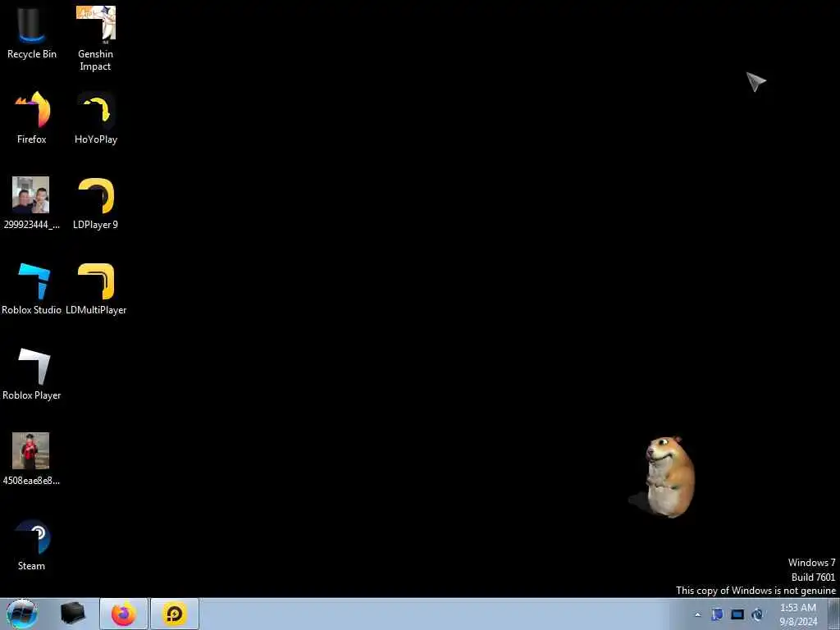The width and height of the screenshot is (840, 630).
Task: Select the LDMultiPlayer shortcut
Action: [x=96, y=289]
